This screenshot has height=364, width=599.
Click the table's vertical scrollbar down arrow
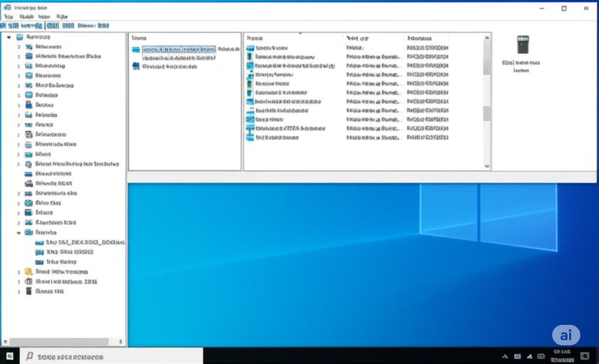click(x=487, y=166)
